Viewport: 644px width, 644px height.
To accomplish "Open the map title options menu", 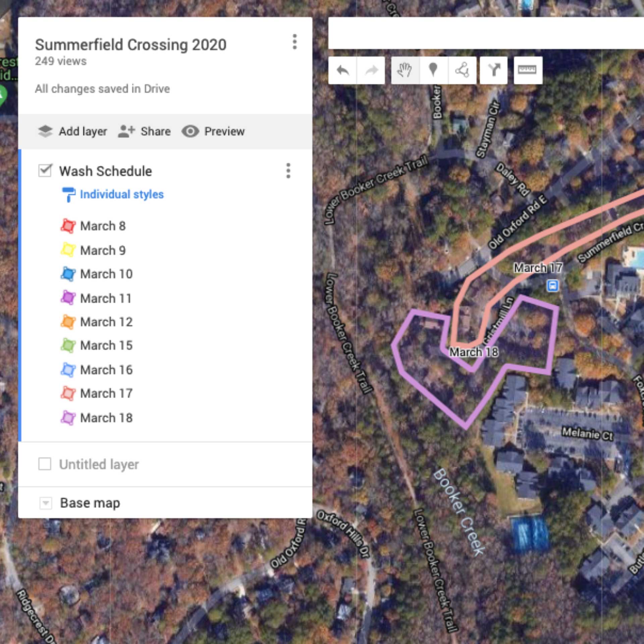I will click(x=294, y=42).
